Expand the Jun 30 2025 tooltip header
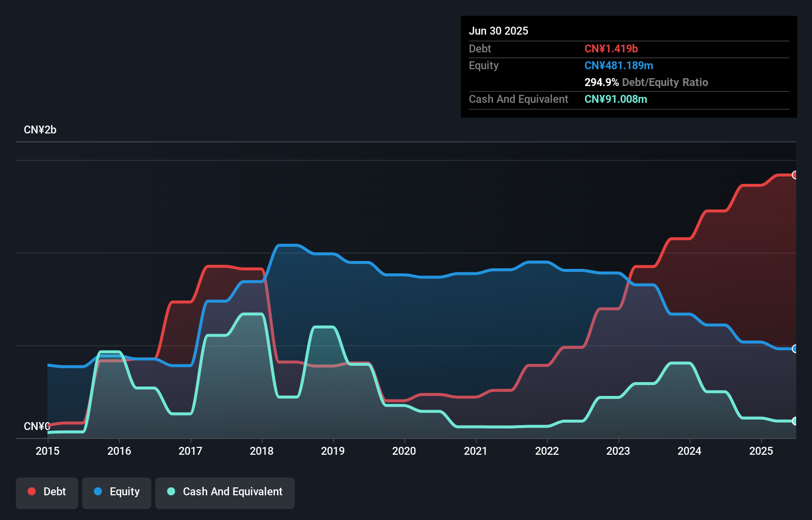Viewport: 812px width, 520px height. point(498,31)
